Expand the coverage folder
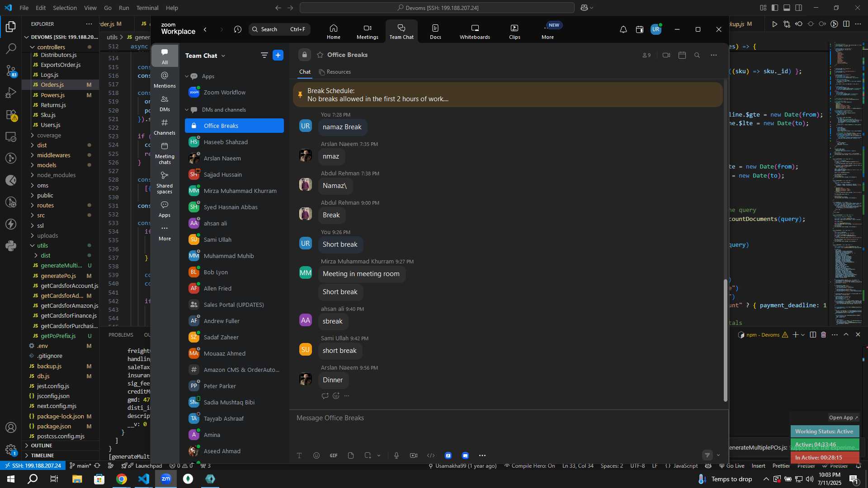868x488 pixels. (49, 135)
